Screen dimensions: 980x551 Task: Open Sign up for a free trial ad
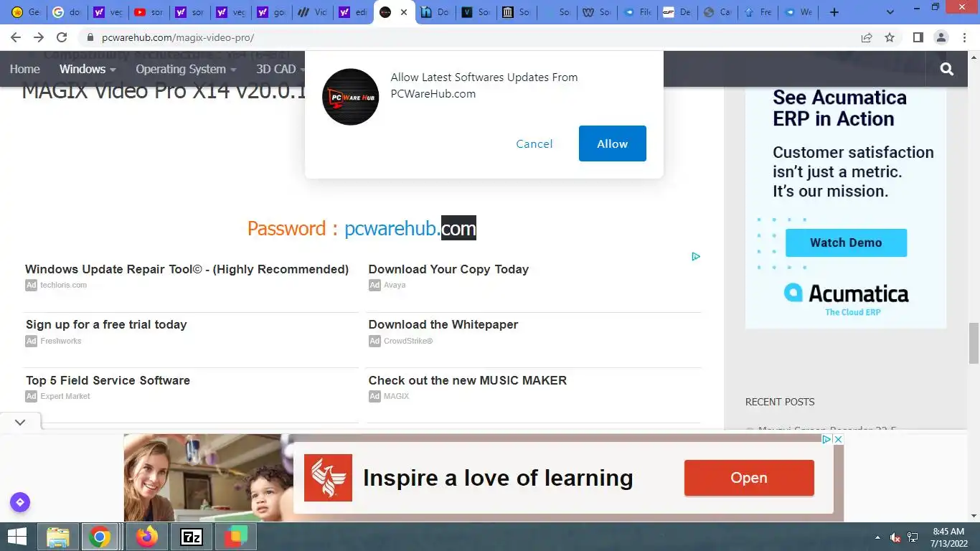pos(106,324)
